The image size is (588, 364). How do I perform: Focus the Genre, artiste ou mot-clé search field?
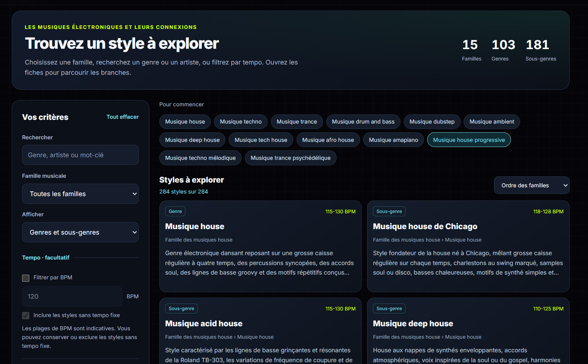tap(80, 155)
